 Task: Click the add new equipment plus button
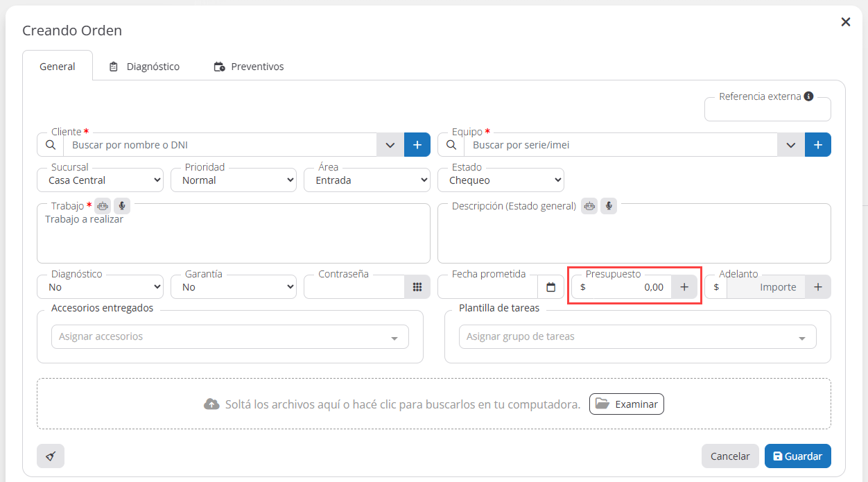click(x=818, y=145)
